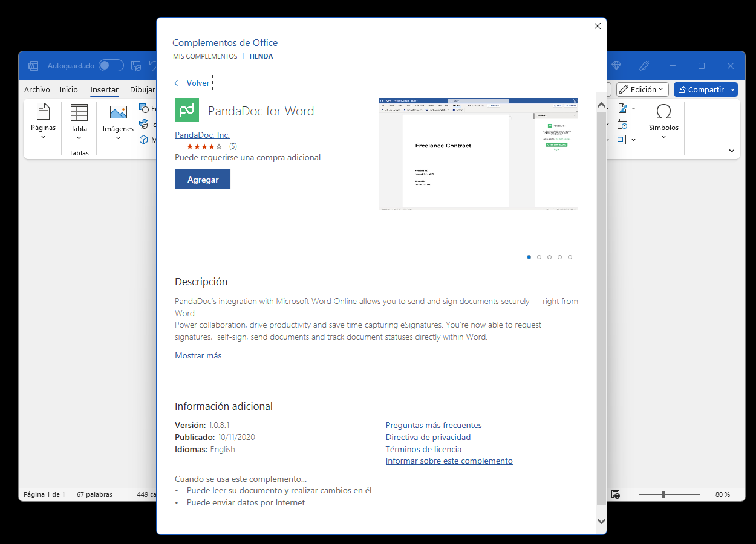Click the Agregar button
The height and width of the screenshot is (544, 756).
[x=203, y=180]
